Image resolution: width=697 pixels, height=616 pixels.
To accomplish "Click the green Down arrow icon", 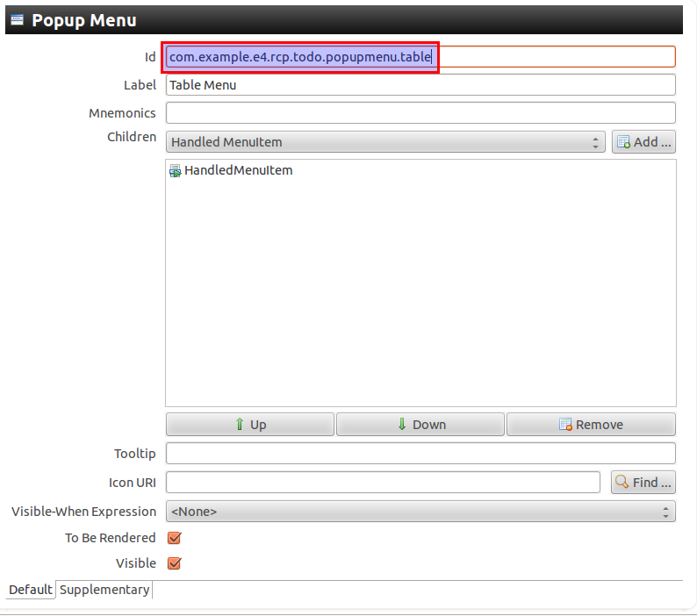I will click(x=402, y=425).
